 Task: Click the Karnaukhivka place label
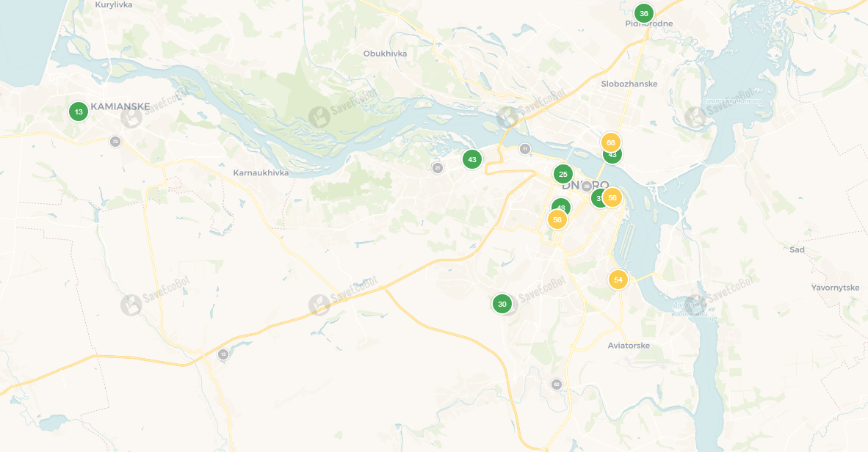(261, 173)
